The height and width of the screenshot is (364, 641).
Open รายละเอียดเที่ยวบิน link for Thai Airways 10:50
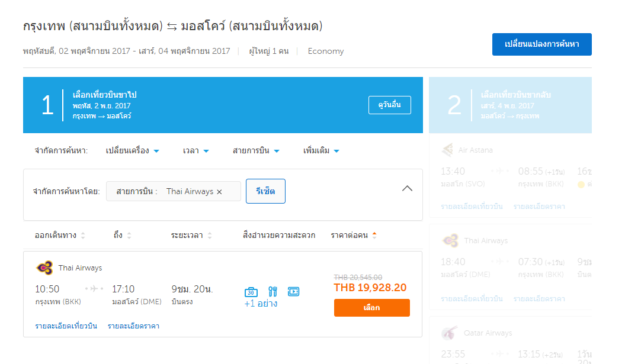(x=66, y=326)
